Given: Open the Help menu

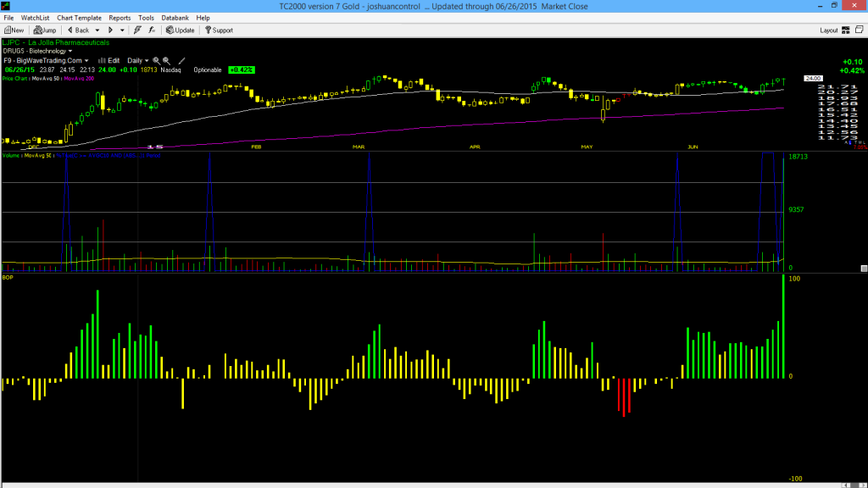Looking at the screenshot, I should coord(203,18).
